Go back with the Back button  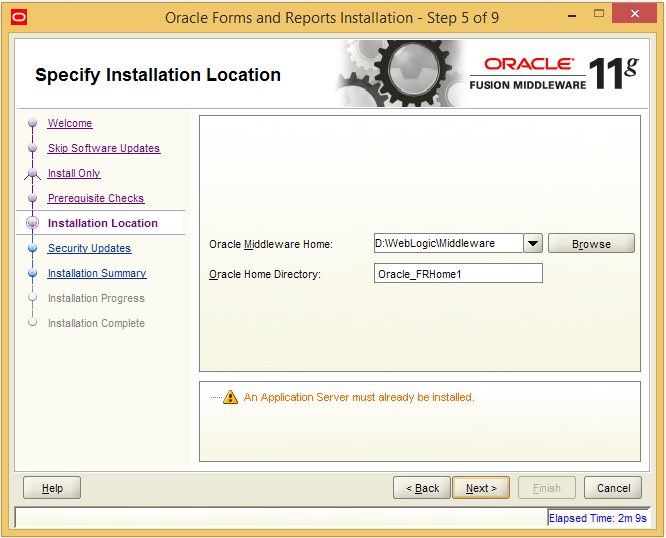pos(422,487)
